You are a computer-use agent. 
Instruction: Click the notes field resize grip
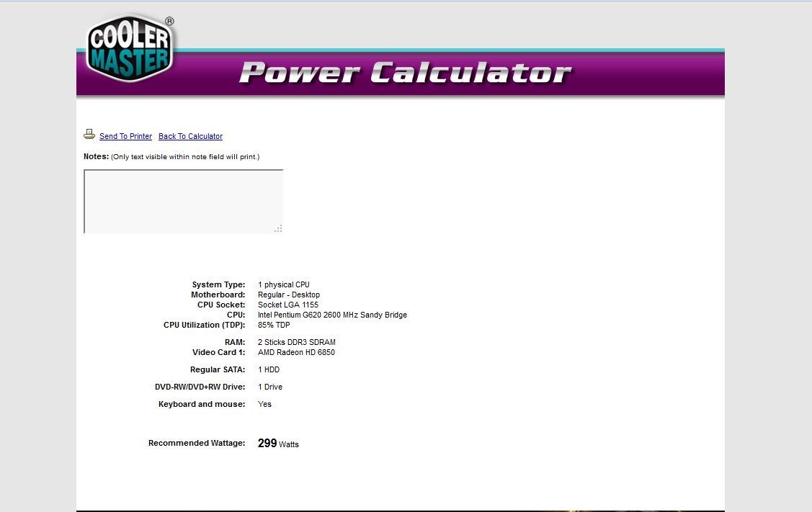279,228
